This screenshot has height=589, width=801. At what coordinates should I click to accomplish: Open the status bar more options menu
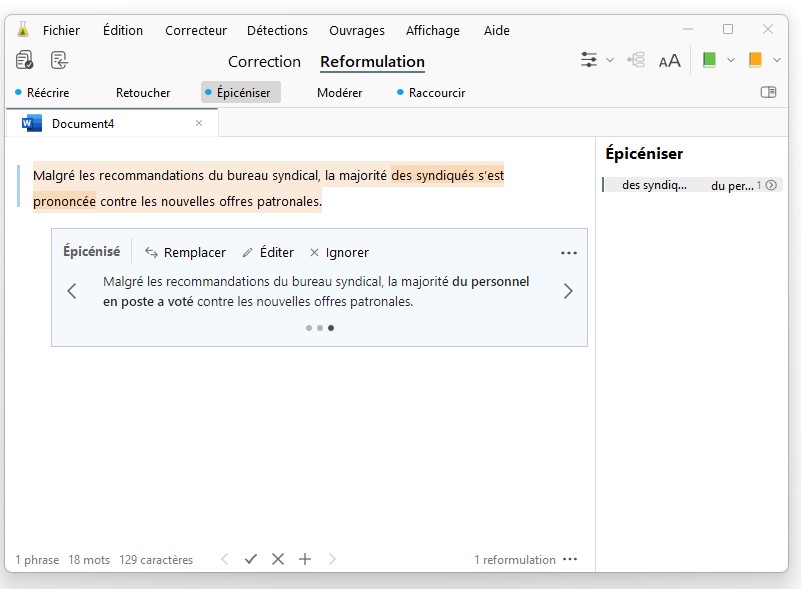coord(570,559)
